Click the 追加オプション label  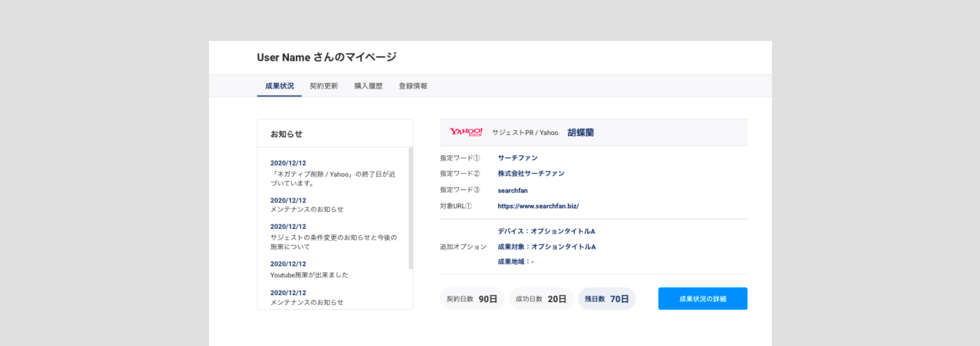(463, 247)
